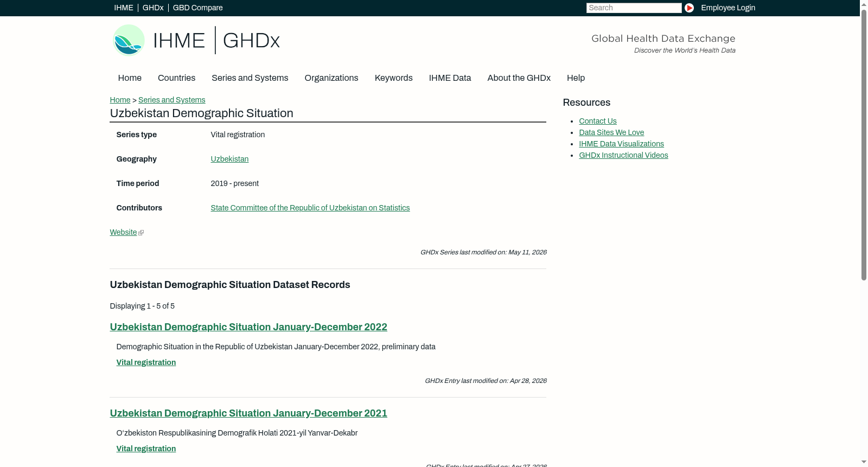
Task: Click the 2022 record preliminary data description
Action: pos(276,347)
